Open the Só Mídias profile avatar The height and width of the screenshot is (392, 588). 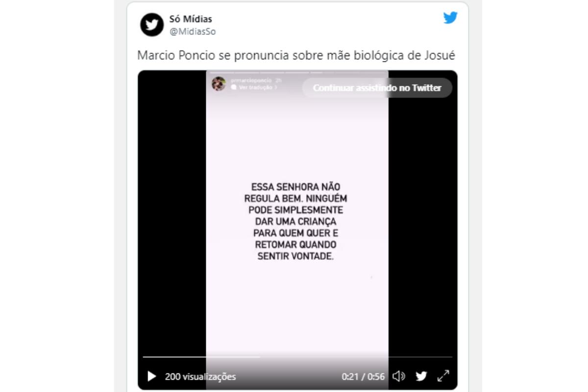[151, 24]
